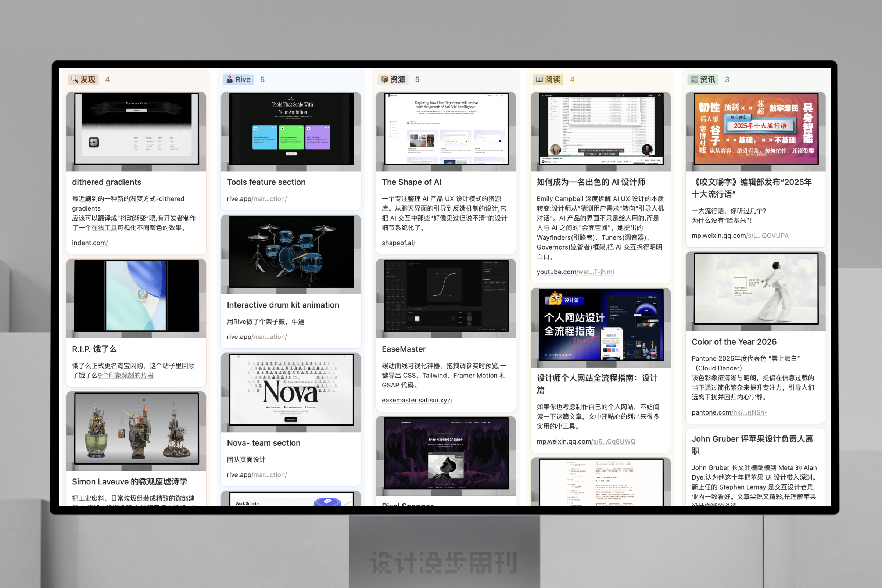882x588 pixels.
Task: Click the 资讯 column tag with newspaper icon
Action: [703, 79]
